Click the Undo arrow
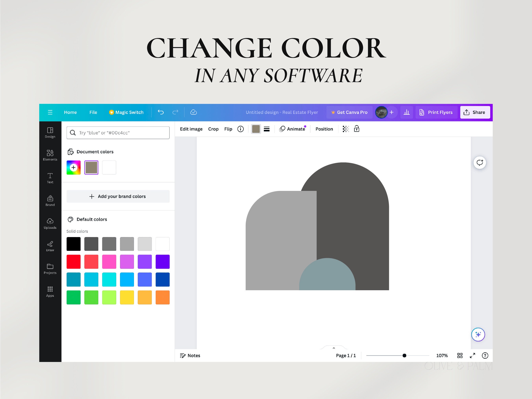532x399 pixels. click(x=161, y=112)
